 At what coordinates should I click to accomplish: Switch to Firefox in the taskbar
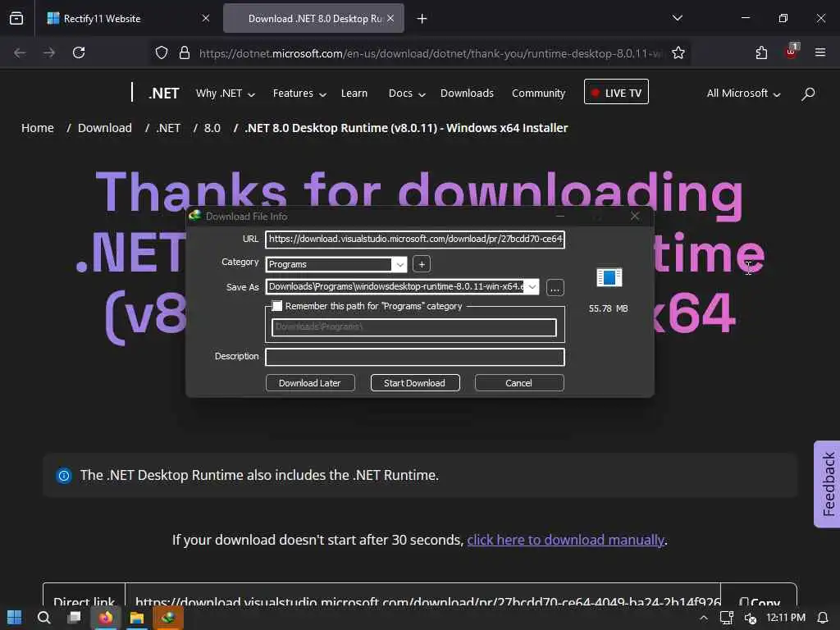click(106, 618)
